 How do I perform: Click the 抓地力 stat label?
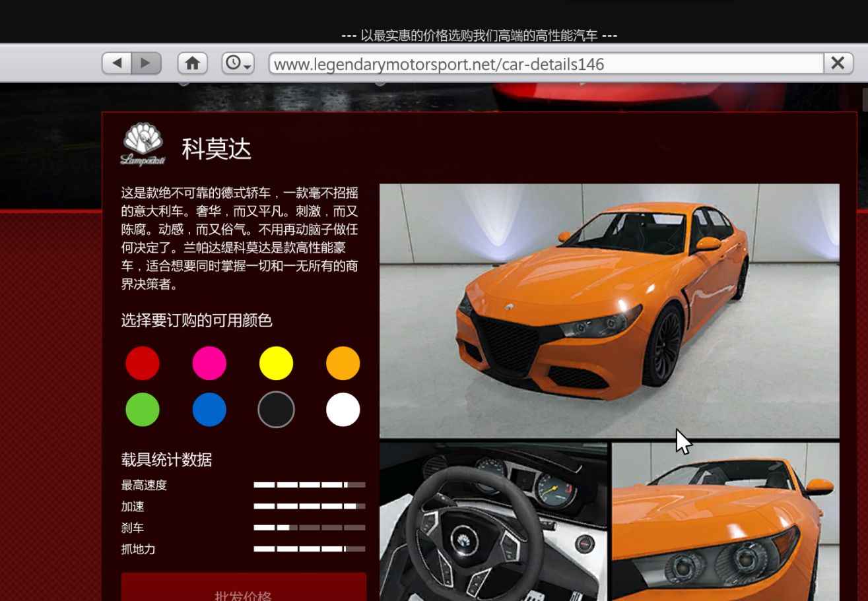[x=138, y=549]
